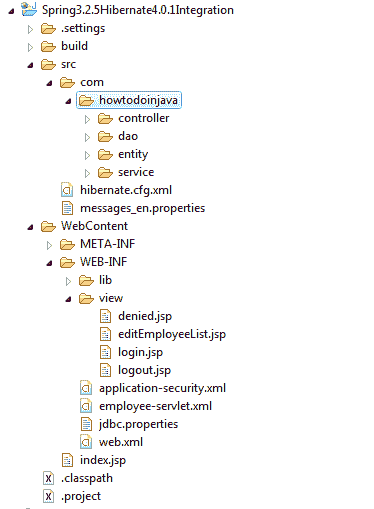Collapse the WEB-INF folder arrow

click(x=49, y=263)
